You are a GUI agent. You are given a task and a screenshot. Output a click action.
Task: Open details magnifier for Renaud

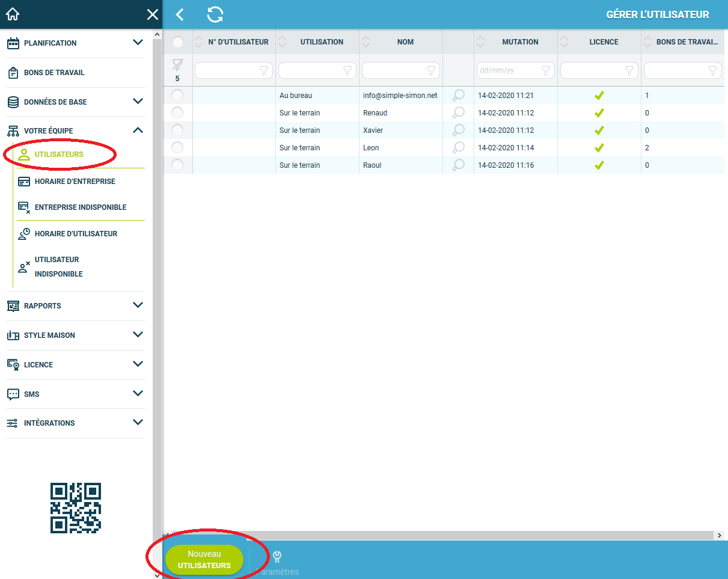[459, 112]
